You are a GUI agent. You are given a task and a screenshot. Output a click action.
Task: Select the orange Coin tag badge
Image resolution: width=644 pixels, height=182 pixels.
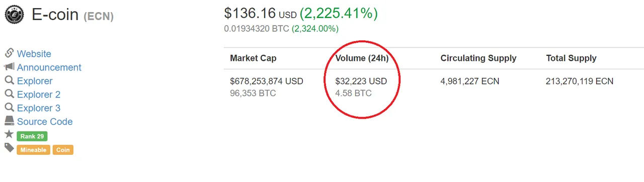[63, 150]
